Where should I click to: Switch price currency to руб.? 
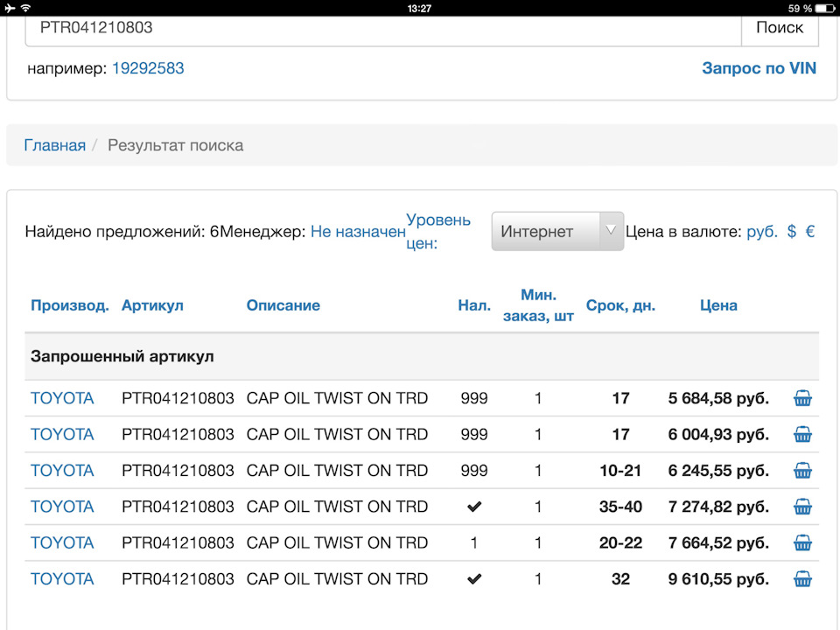tap(761, 232)
